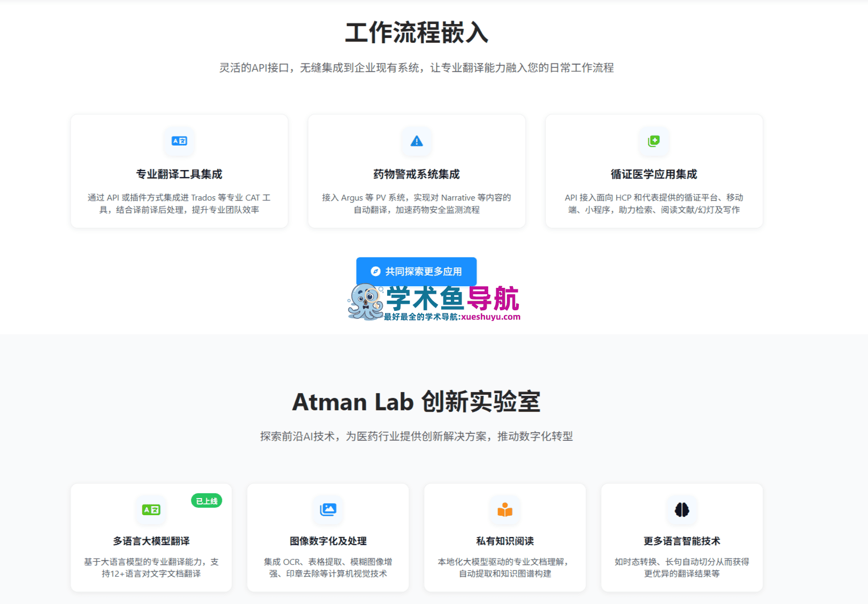Viewport: 868px width, 604px height.
Task: Click the orange book reader icon above 私有知识阅读
Action: 505,510
